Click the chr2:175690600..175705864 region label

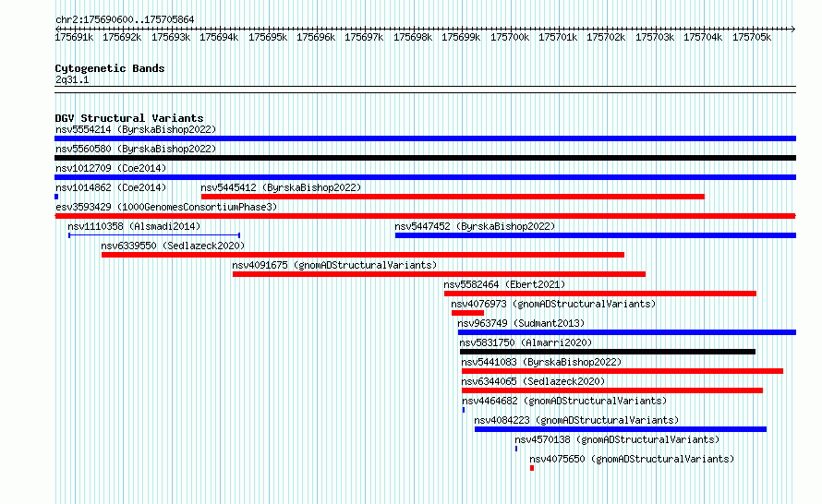click(125, 19)
